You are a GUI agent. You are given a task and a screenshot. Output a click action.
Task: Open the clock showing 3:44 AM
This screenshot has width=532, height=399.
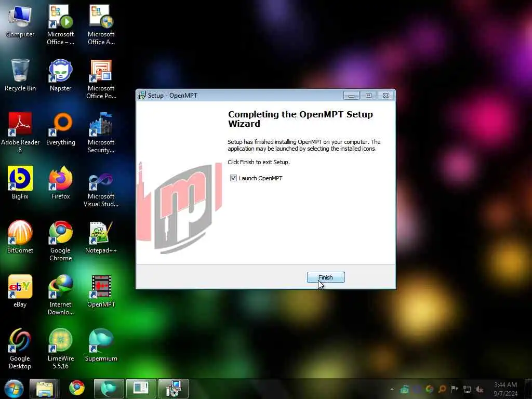[506, 389]
